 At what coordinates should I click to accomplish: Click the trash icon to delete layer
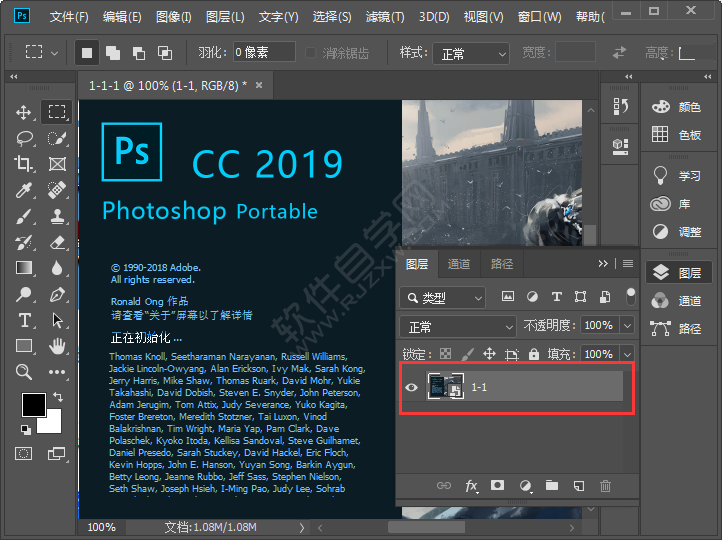tap(605, 486)
